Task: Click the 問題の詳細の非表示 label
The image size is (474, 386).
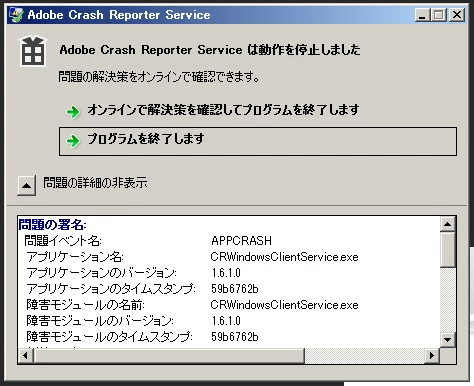Action: [x=95, y=183]
